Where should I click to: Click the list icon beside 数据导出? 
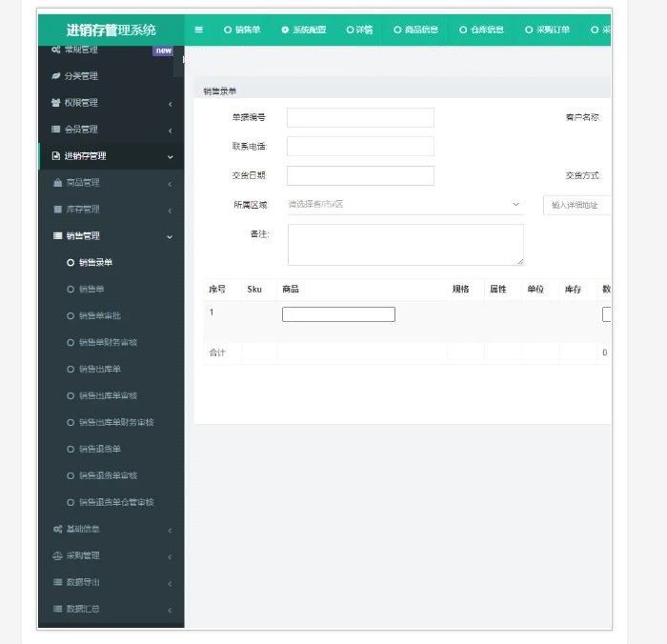58,582
